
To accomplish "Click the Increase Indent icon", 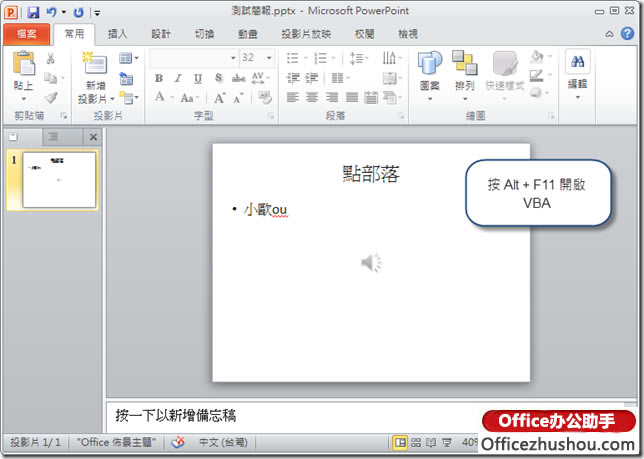I will click(x=312, y=78).
